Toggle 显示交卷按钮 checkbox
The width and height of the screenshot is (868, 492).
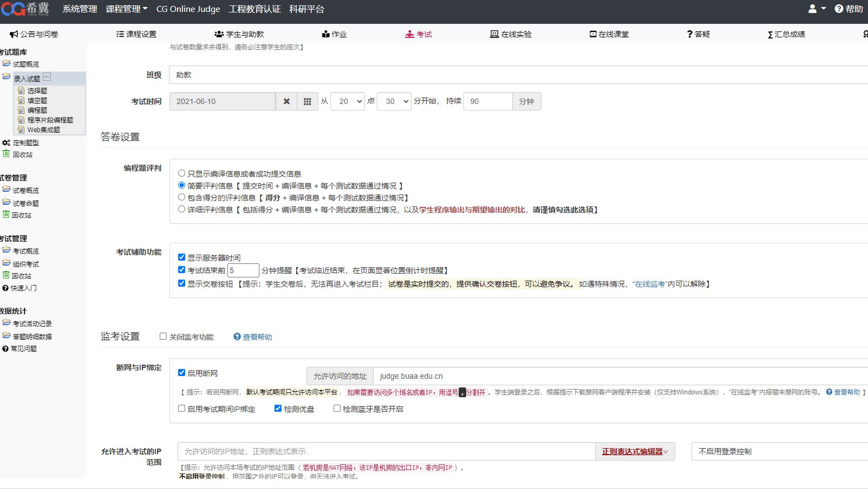[x=182, y=283]
